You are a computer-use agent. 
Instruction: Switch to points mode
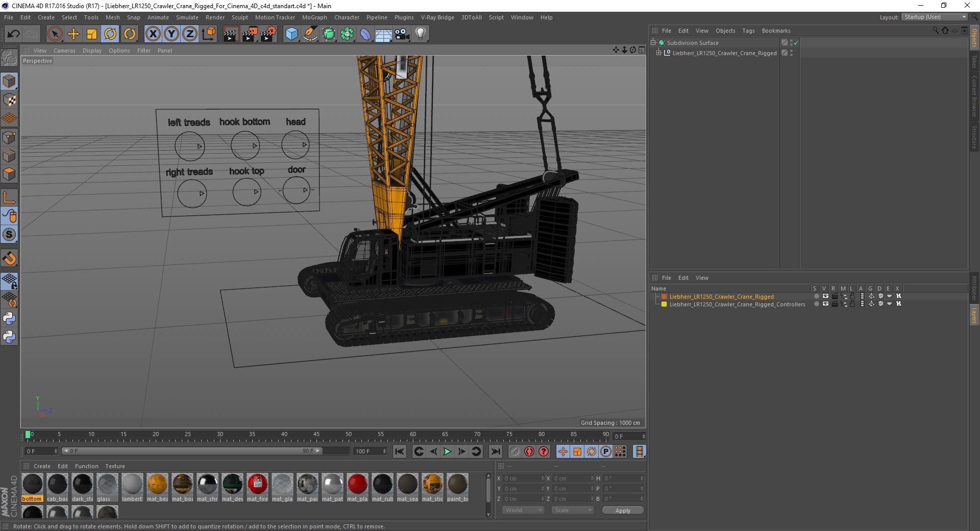9,137
